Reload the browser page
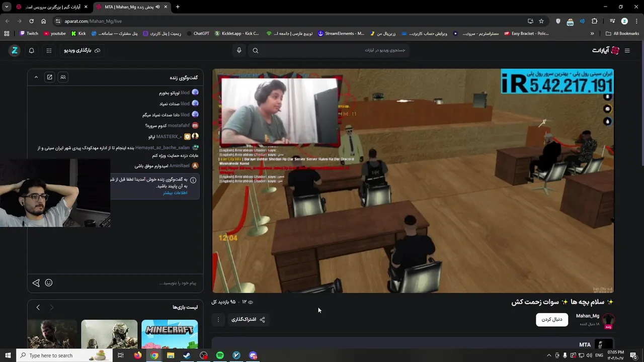Image resolution: width=644 pixels, height=362 pixels. [x=31, y=21]
